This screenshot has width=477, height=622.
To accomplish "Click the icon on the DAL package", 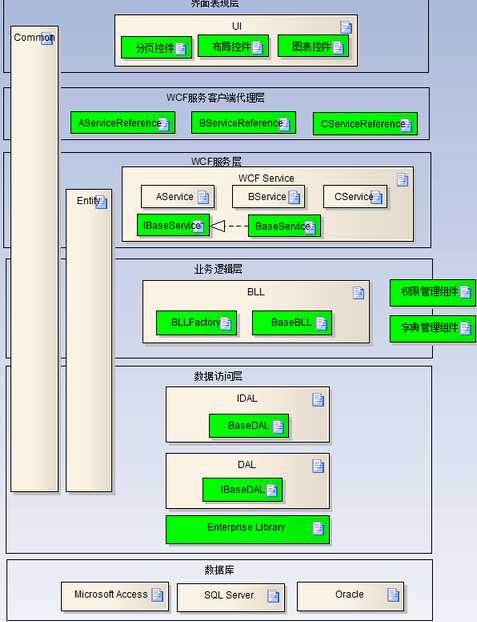I will click(318, 466).
